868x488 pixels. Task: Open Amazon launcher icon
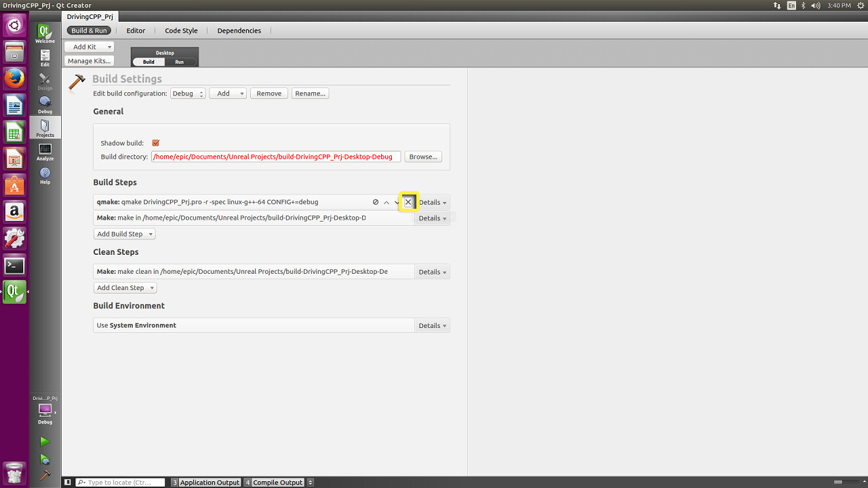point(14,212)
